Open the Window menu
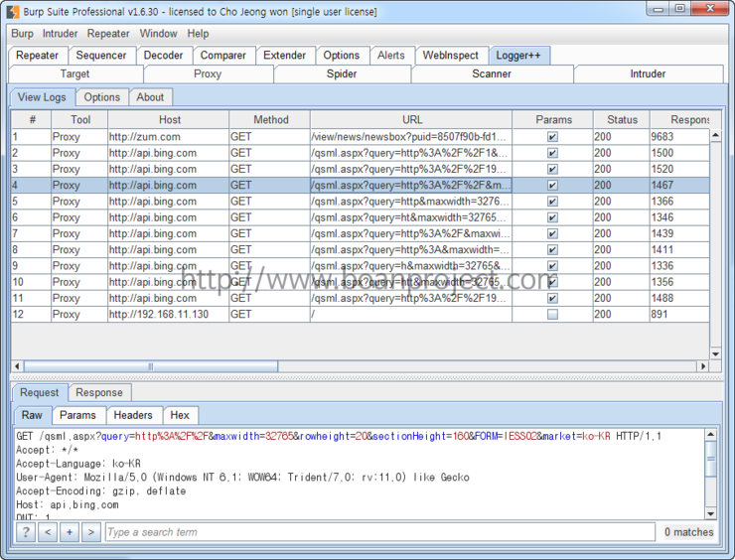Image resolution: width=735 pixels, height=560 pixels. pyautogui.click(x=159, y=34)
